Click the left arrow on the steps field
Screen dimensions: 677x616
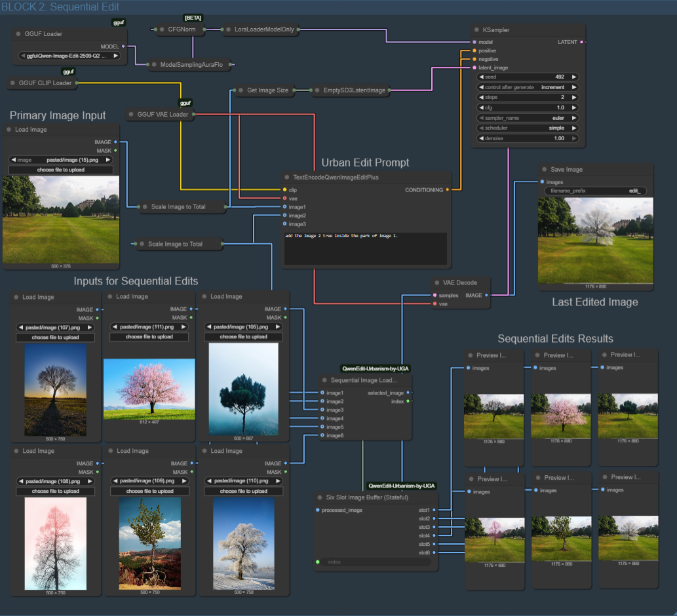click(481, 98)
